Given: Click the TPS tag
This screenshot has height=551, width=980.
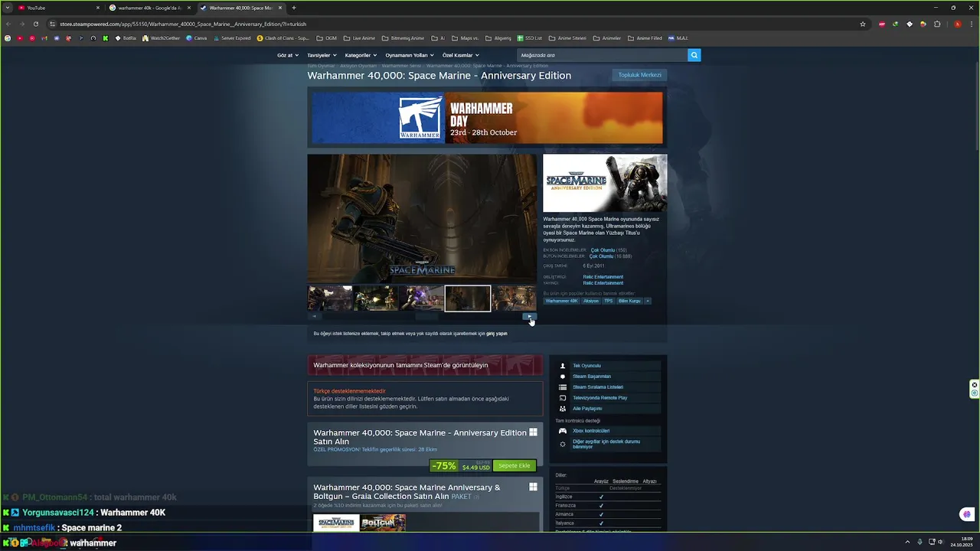Looking at the screenshot, I should coord(609,301).
